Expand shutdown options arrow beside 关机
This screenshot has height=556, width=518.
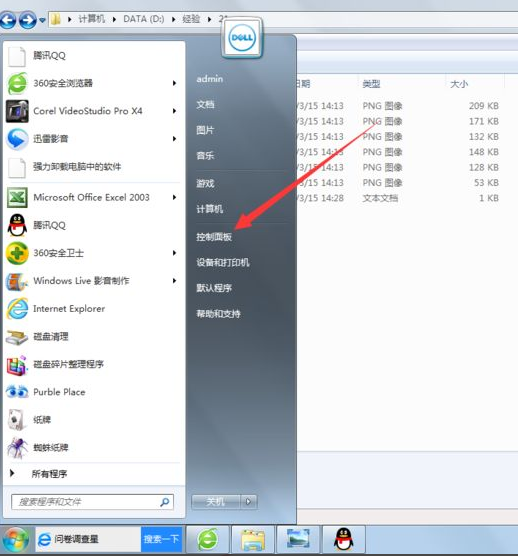248,501
